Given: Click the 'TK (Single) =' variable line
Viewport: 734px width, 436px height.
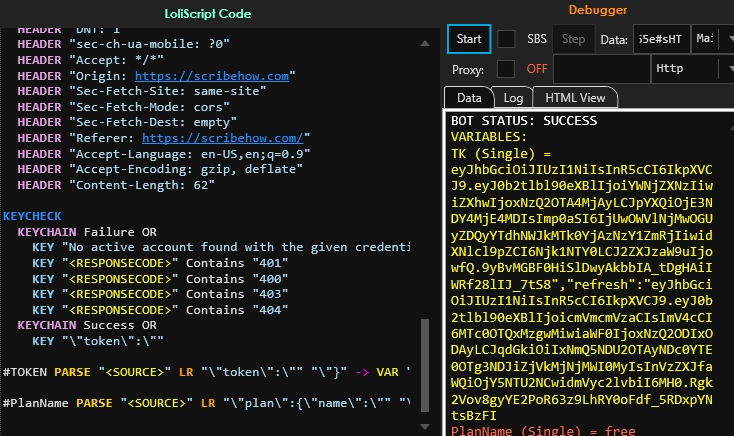Looking at the screenshot, I should (x=501, y=154).
